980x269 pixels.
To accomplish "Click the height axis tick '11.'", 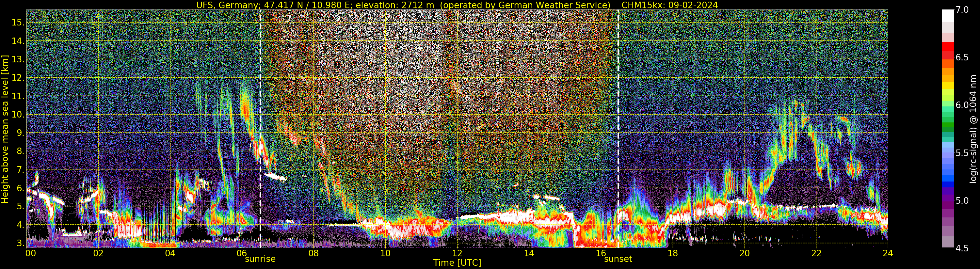I will (18, 96).
